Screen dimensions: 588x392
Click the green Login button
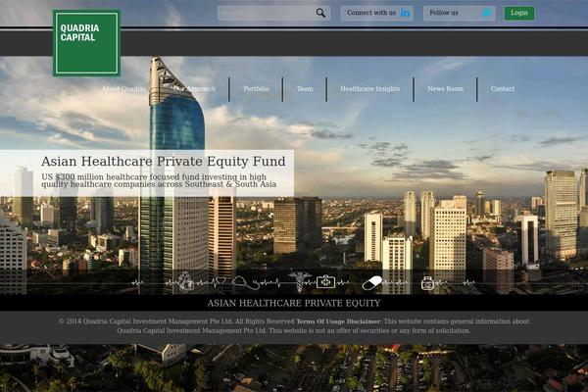tap(519, 13)
